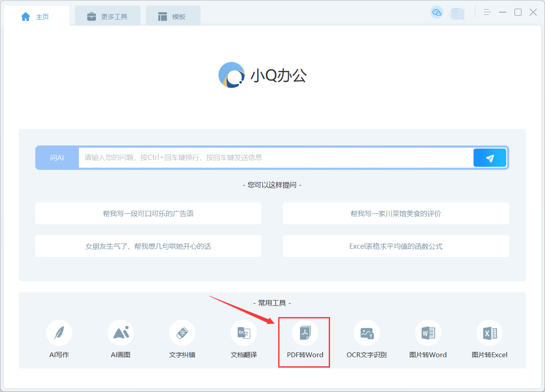
Task: Select the 可口可乐广告语 sample question
Action: 148,213
